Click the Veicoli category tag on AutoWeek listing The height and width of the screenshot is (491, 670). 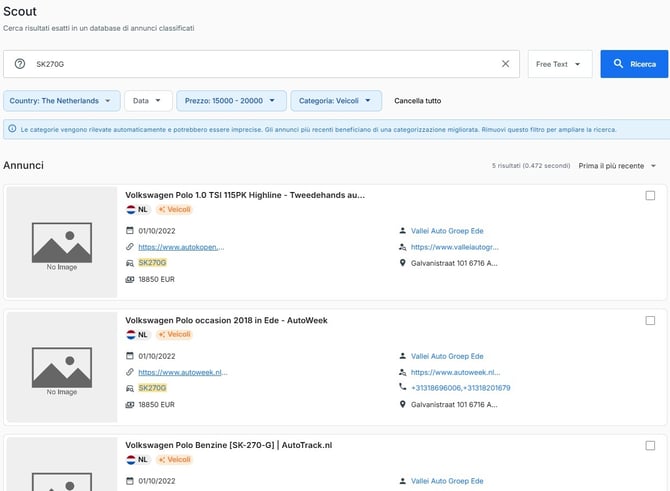(174, 335)
